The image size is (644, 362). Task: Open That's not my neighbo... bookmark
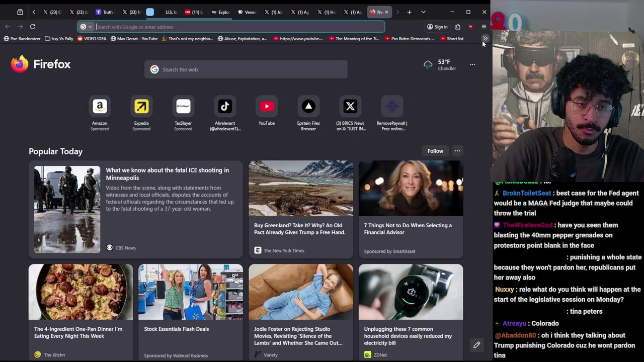point(188,39)
